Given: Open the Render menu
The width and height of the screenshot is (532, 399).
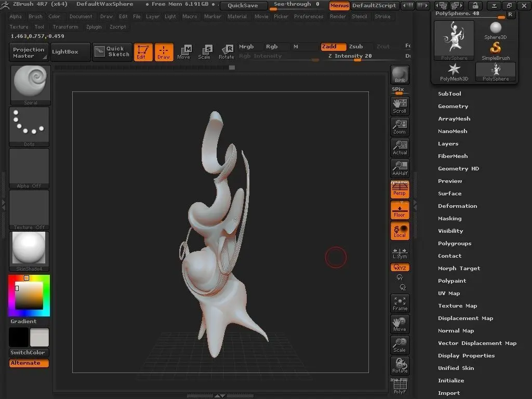Looking at the screenshot, I should click(338, 16).
